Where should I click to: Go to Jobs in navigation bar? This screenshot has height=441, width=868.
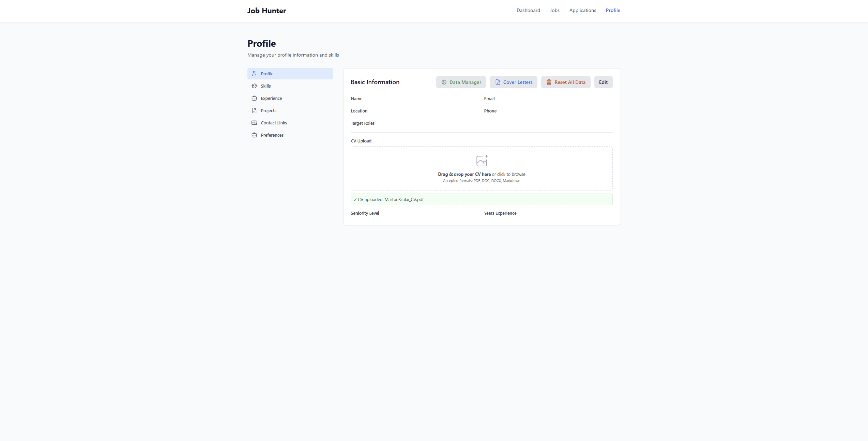554,10
